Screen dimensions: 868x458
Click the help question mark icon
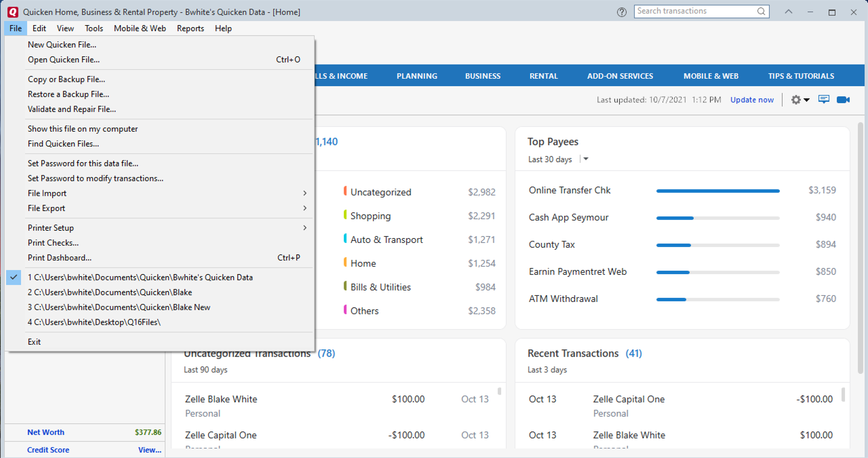(x=621, y=12)
